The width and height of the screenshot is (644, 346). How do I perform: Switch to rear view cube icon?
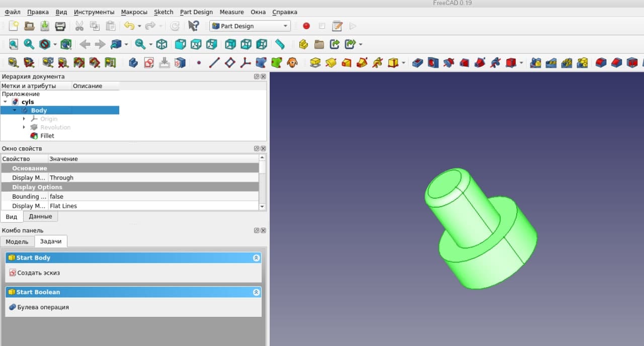pos(230,44)
